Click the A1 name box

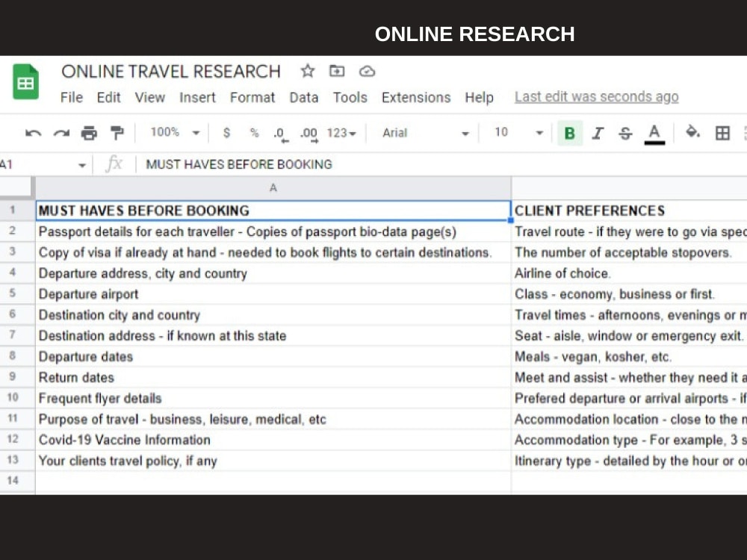click(38, 165)
